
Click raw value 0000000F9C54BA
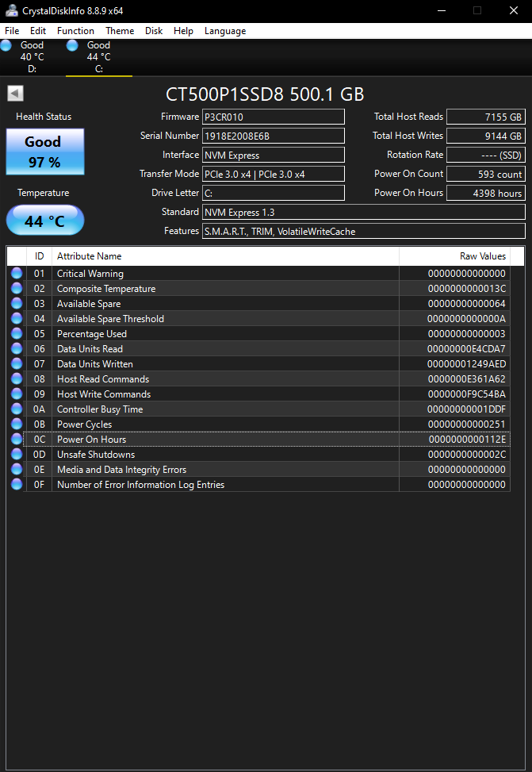(x=466, y=394)
